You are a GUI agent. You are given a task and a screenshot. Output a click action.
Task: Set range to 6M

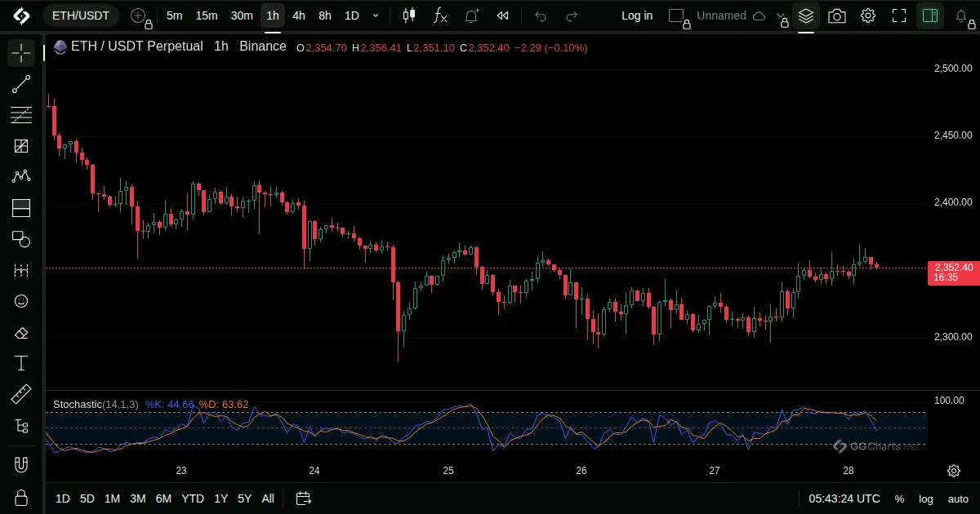163,498
